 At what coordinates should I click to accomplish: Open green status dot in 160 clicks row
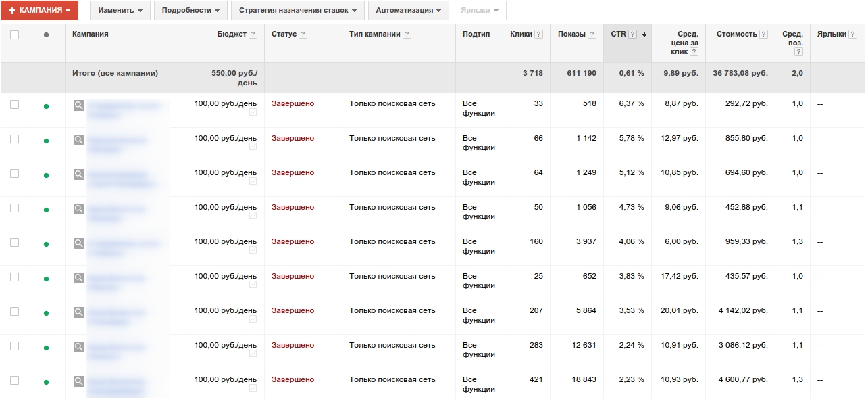(x=46, y=244)
